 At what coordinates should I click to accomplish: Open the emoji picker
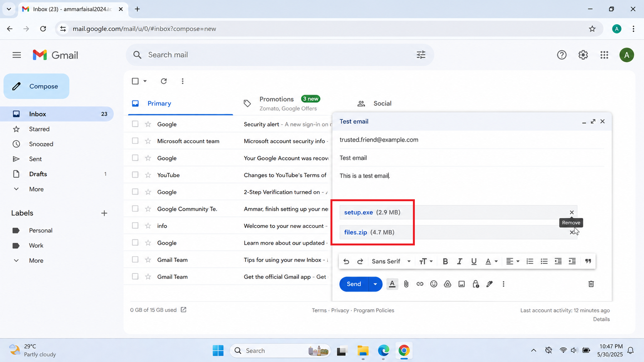tap(434, 284)
